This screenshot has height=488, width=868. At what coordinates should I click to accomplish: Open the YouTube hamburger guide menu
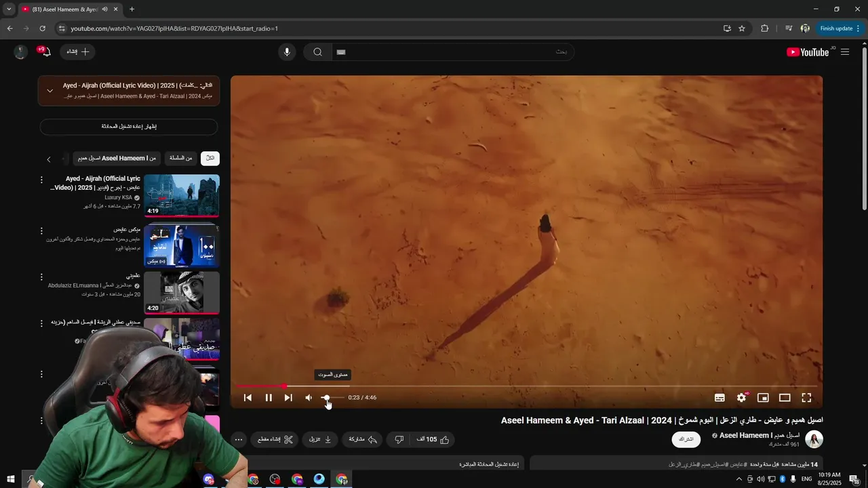click(x=845, y=52)
